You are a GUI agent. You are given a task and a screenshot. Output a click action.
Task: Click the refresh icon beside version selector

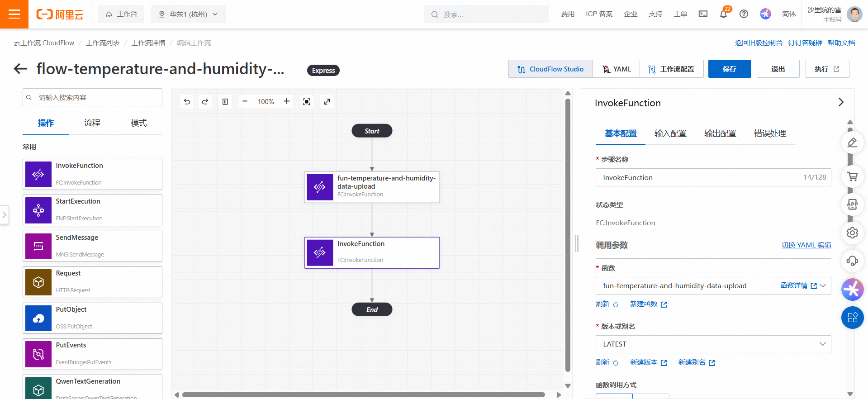click(x=616, y=363)
